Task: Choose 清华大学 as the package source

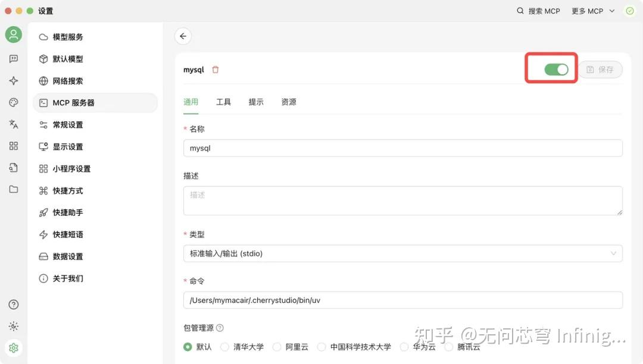Action: point(224,347)
